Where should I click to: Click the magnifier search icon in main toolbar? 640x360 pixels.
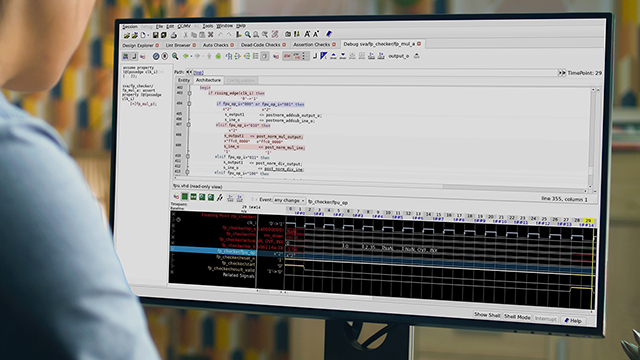tap(248, 35)
